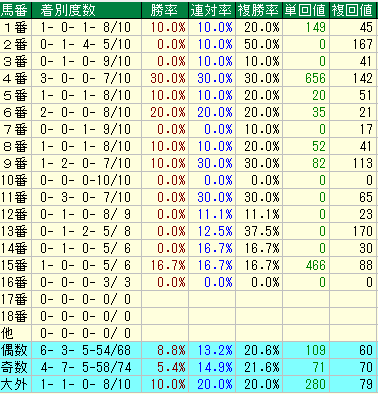Screen dimensions: 378x394
Task: Select the 3番 row label
Action: point(15,61)
